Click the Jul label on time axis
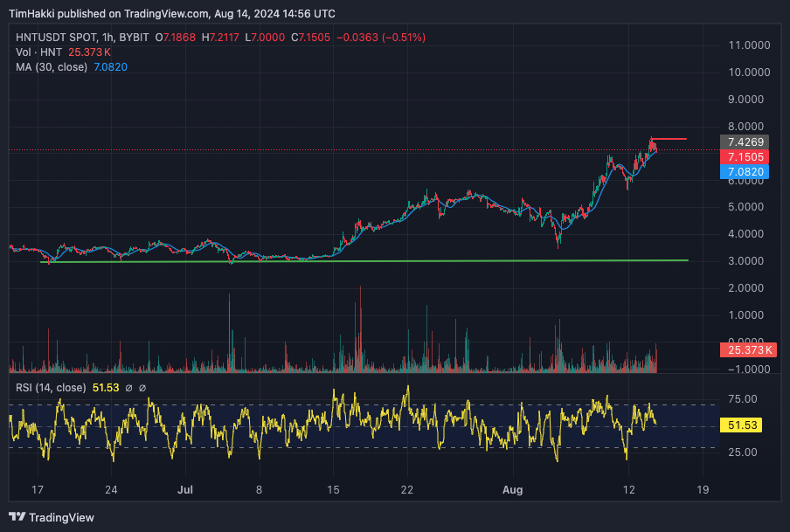 [185, 490]
